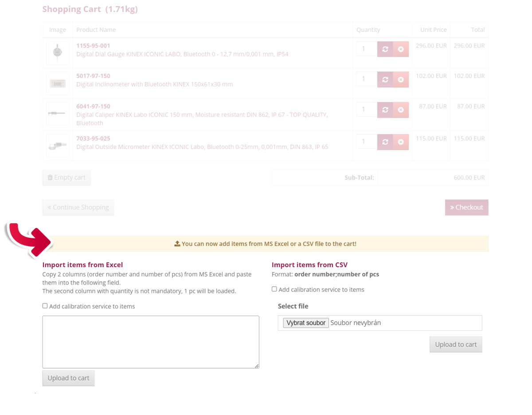The height and width of the screenshot is (415, 532).
Task: Click quantity field for Digital Dial Gauge
Action: (x=367, y=49)
